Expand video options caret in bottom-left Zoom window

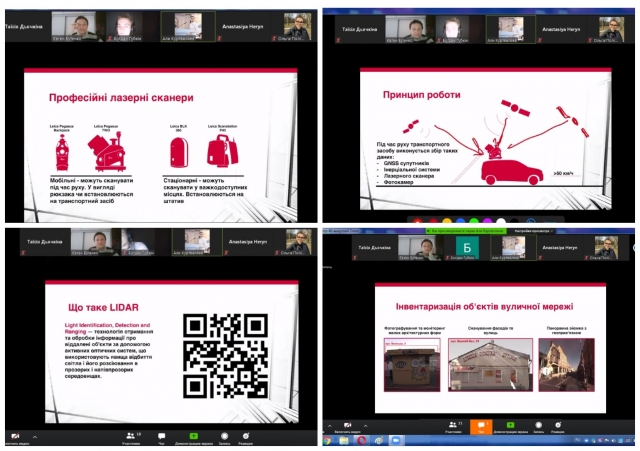35,437
